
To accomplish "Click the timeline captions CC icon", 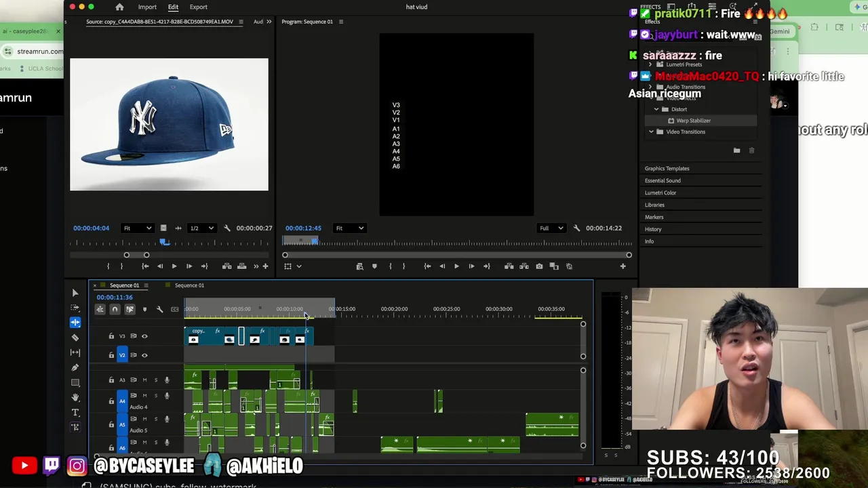I will click(x=174, y=309).
